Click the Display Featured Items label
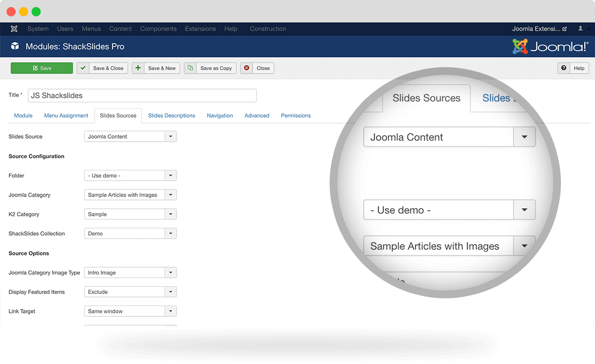The width and height of the screenshot is (595, 364). [x=37, y=292]
